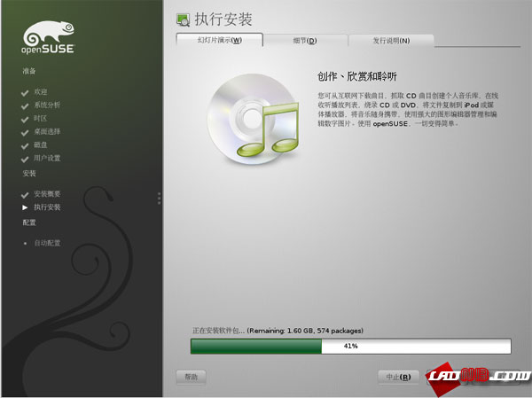The width and height of the screenshot is (532, 398).
Task: Click the sidebar splitter handle dots
Action: (159, 199)
